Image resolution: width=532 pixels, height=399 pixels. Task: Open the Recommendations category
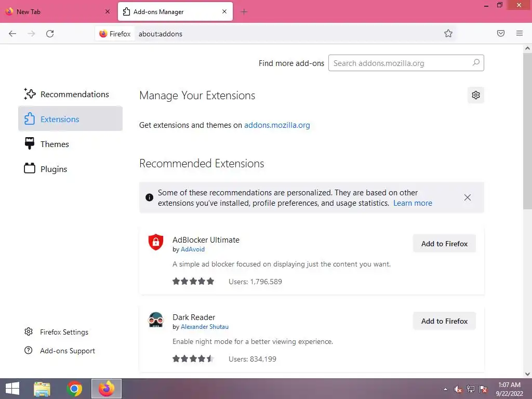[x=71, y=95]
